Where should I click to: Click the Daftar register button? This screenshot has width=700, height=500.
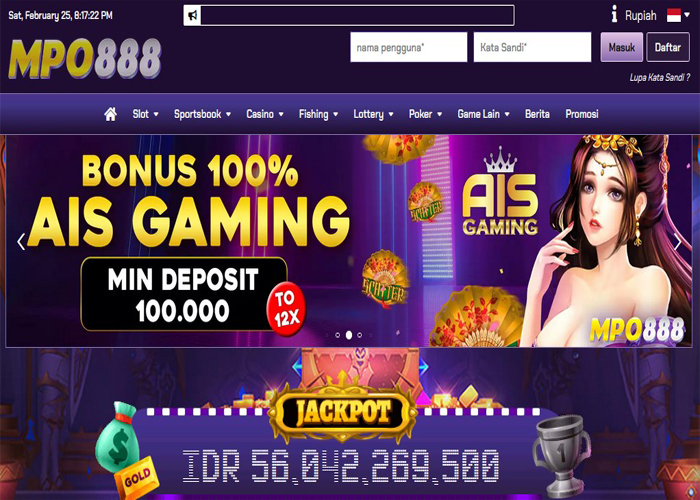pyautogui.click(x=668, y=47)
